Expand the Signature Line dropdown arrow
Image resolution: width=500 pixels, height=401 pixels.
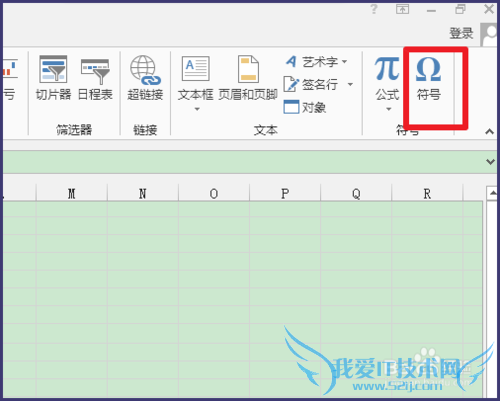pos(350,84)
